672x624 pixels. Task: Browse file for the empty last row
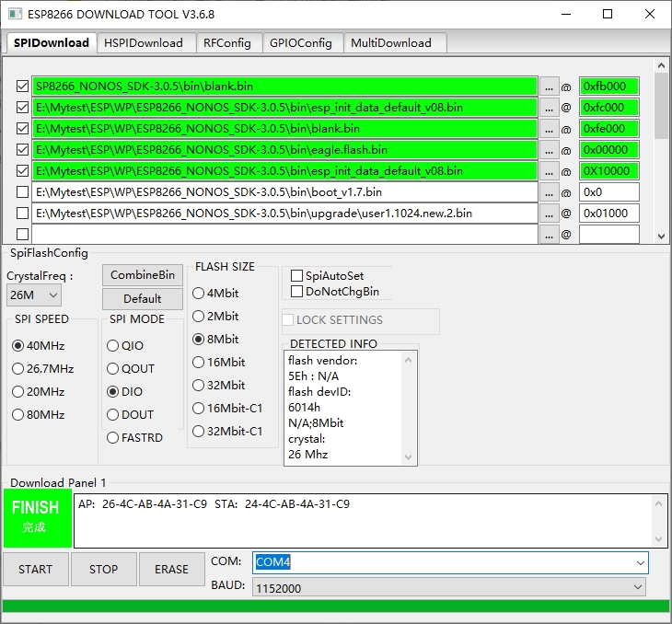549,234
